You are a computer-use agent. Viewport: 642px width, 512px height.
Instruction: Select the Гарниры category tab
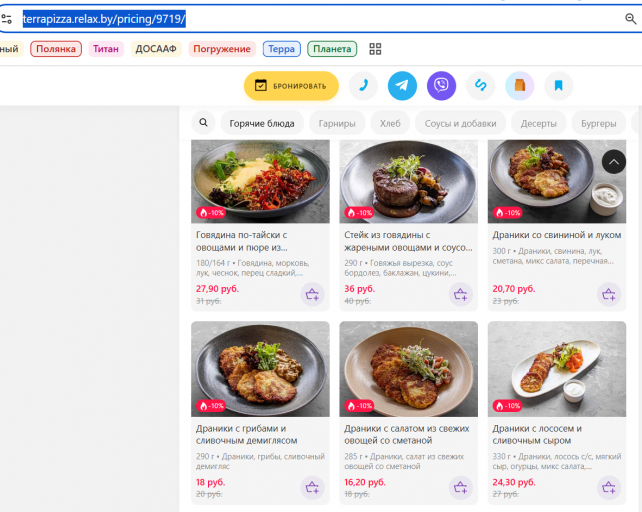pos(337,123)
